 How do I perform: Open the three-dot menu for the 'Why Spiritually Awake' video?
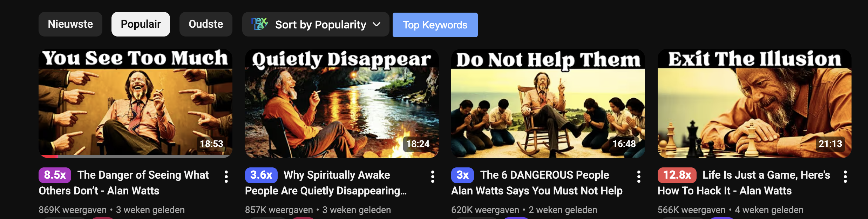(433, 177)
